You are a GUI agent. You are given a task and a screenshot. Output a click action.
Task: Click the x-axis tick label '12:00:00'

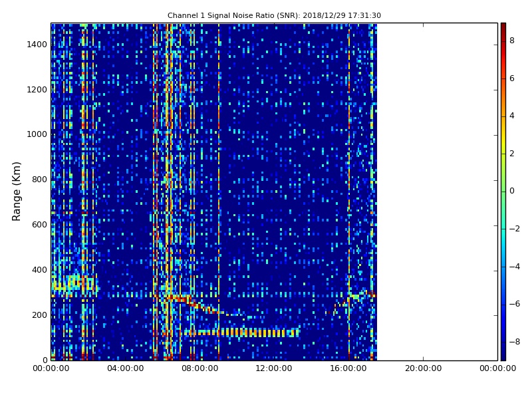pyautogui.click(x=274, y=368)
